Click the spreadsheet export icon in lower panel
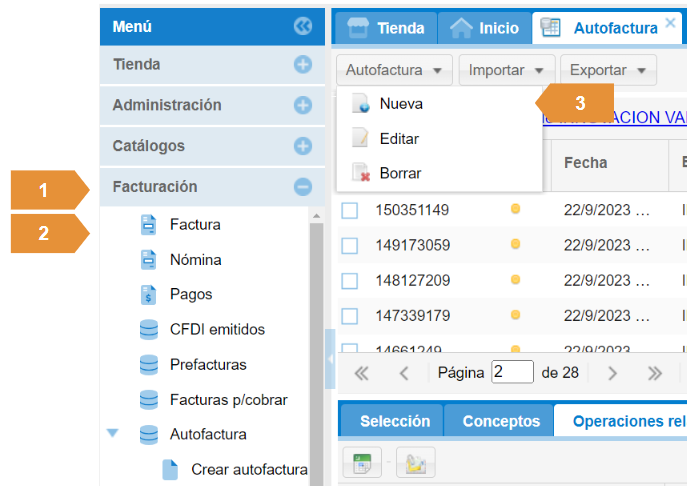 pos(360,462)
